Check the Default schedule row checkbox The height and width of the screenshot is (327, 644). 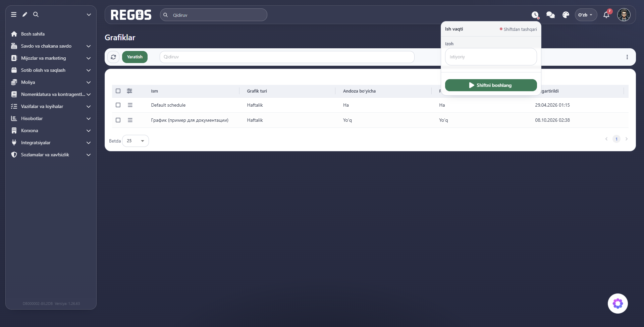click(118, 105)
